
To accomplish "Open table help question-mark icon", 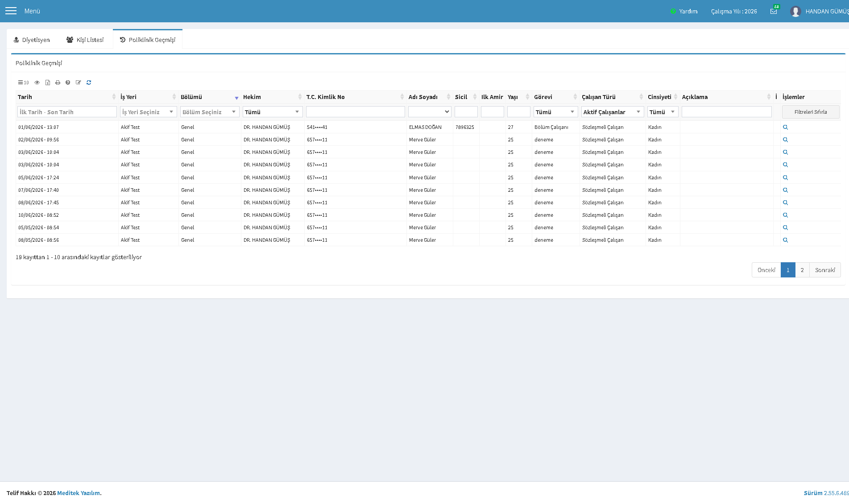I will click(68, 83).
